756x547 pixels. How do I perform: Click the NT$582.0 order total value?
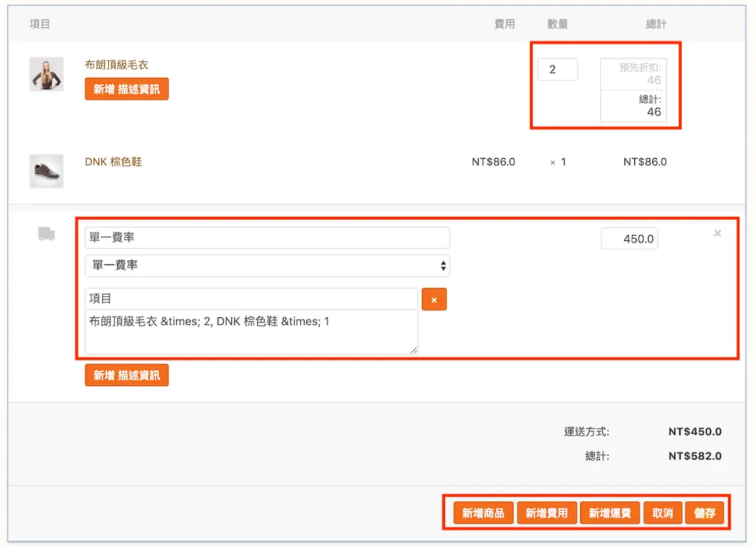pyautogui.click(x=695, y=456)
